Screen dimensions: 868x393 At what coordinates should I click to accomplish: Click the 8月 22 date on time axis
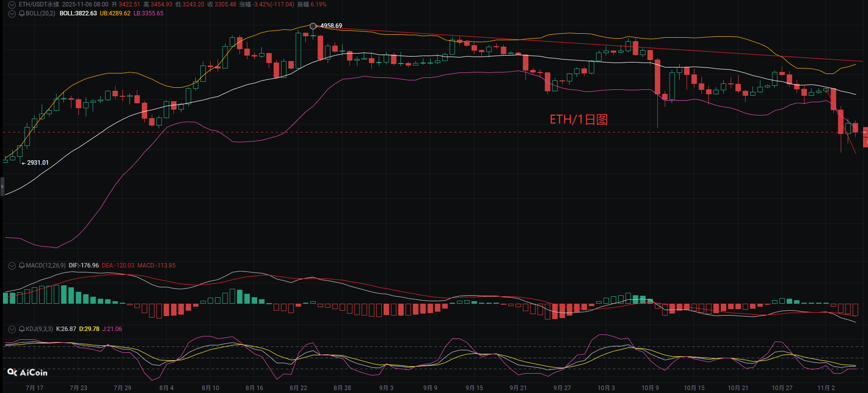298,388
